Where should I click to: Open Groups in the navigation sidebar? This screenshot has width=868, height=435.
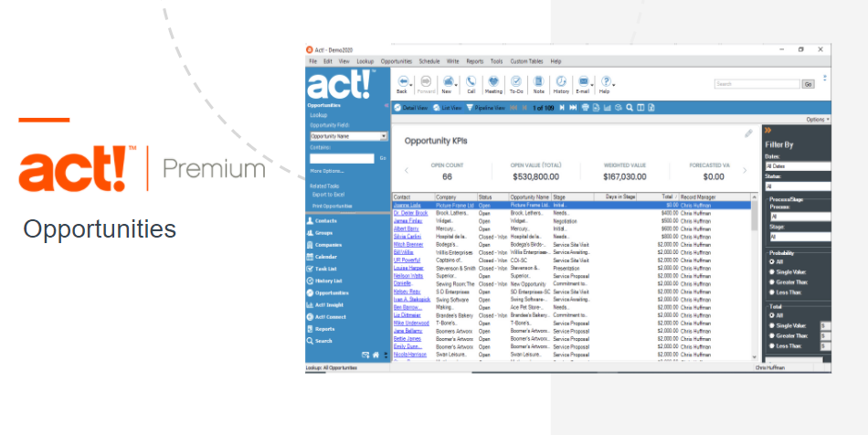320,233
